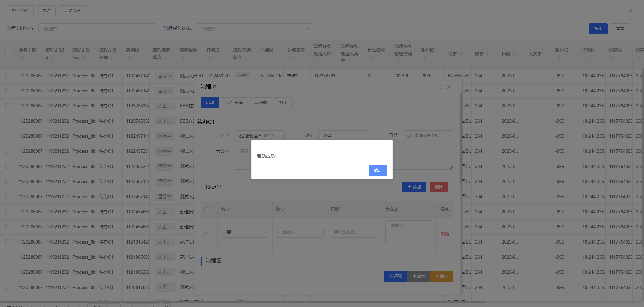Click 缩小 zoom out button

click(441, 276)
